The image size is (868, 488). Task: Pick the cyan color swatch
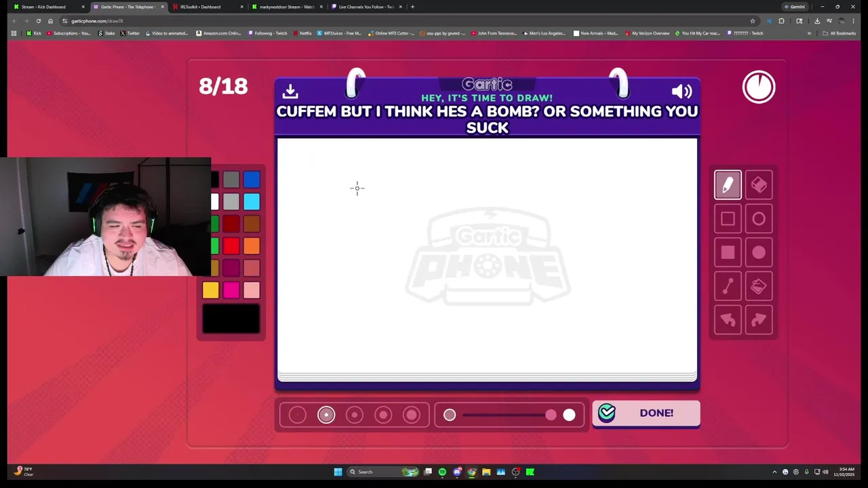(252, 202)
